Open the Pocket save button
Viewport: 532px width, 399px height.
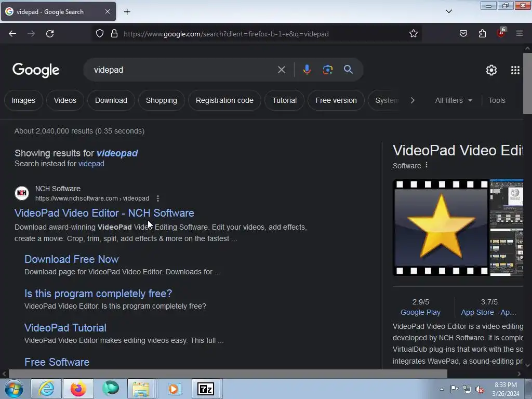pos(463,34)
